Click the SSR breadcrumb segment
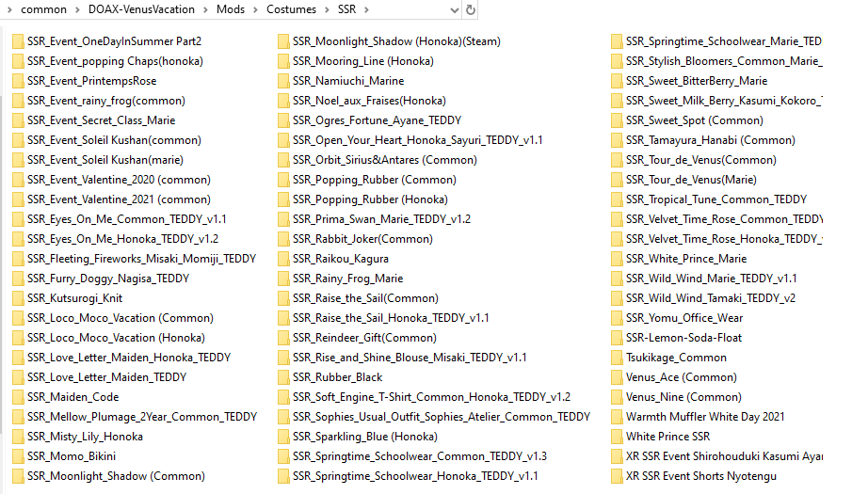The image size is (868, 494). 347,9
